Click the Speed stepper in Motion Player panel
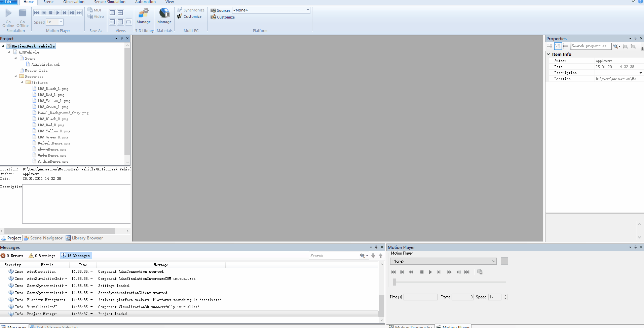The width and height of the screenshot is (644, 328). click(505, 297)
